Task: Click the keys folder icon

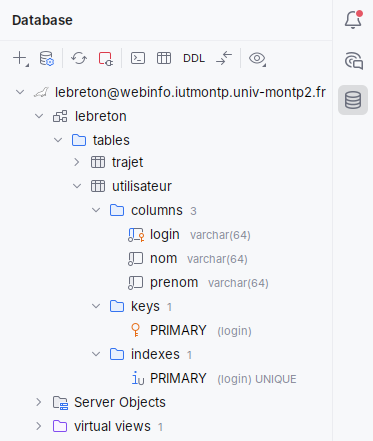Action: 117,306
